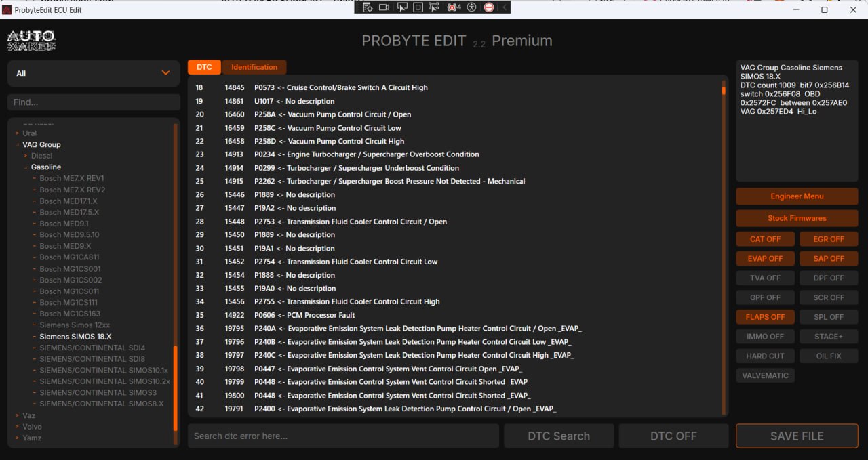Expand the Volvo tree node
868x460 pixels.
click(17, 427)
